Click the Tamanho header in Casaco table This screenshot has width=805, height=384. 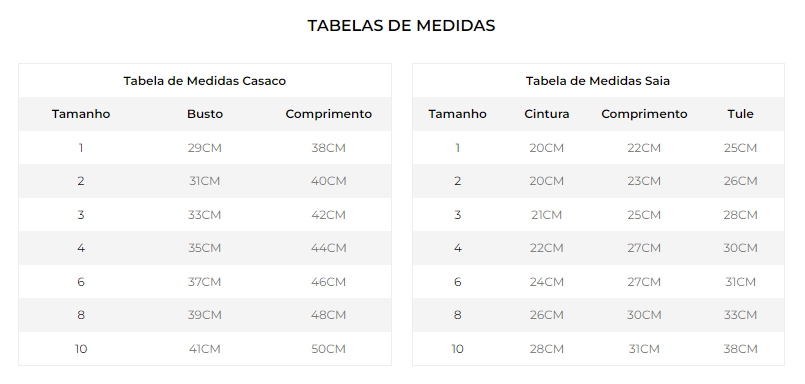81,114
